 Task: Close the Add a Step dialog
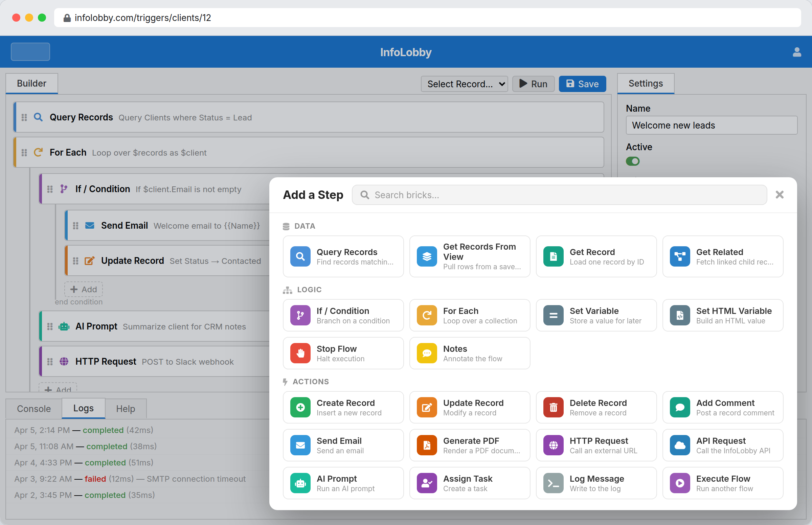pyautogui.click(x=779, y=195)
